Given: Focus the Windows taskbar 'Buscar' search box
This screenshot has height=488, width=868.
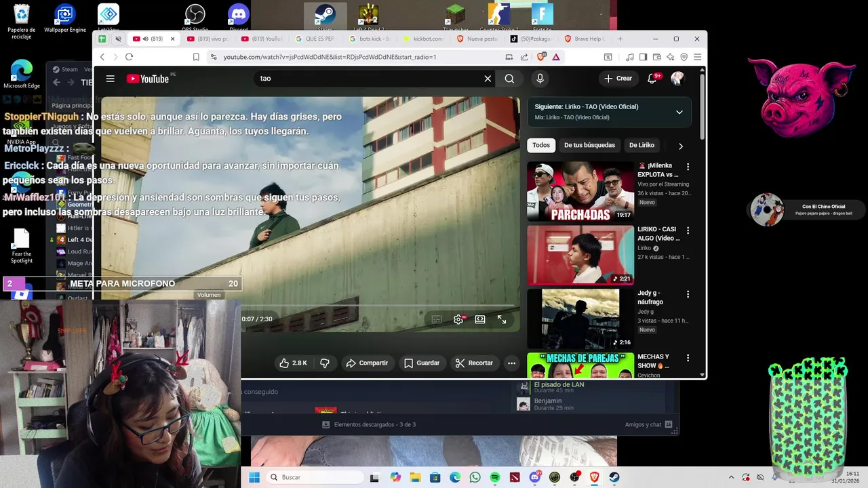Looking at the screenshot, I should (x=315, y=477).
